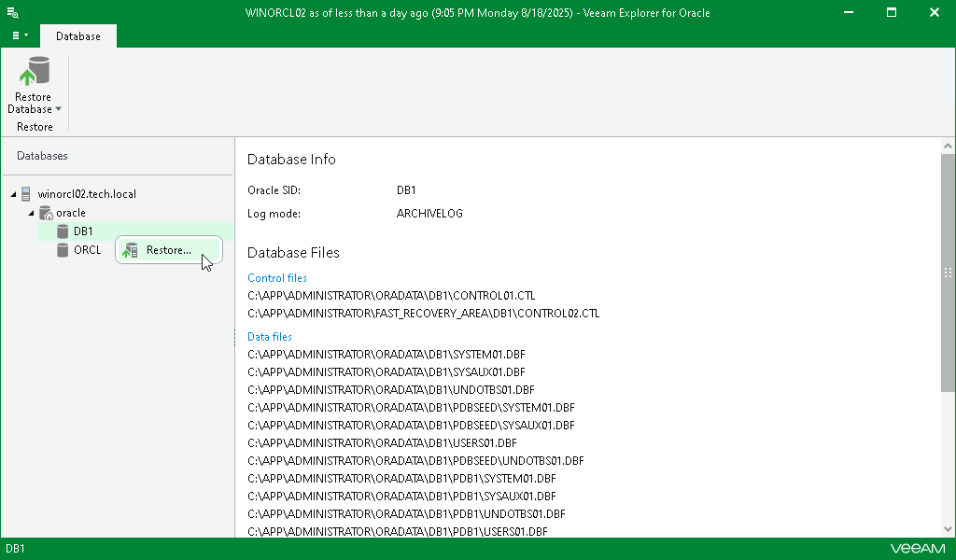Screen dimensions: 956x560
Task: Collapse the winorcl02.tech.local tree node
Action: [x=13, y=193]
